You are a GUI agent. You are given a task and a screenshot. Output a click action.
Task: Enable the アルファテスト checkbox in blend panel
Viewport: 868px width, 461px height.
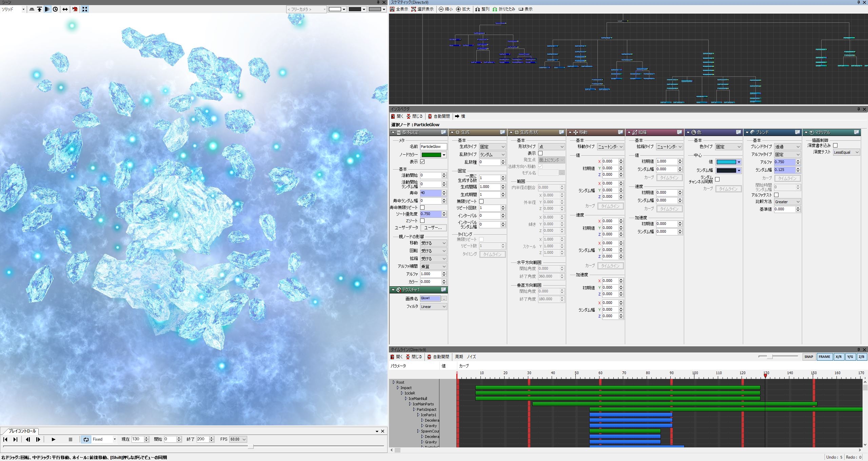[776, 195]
